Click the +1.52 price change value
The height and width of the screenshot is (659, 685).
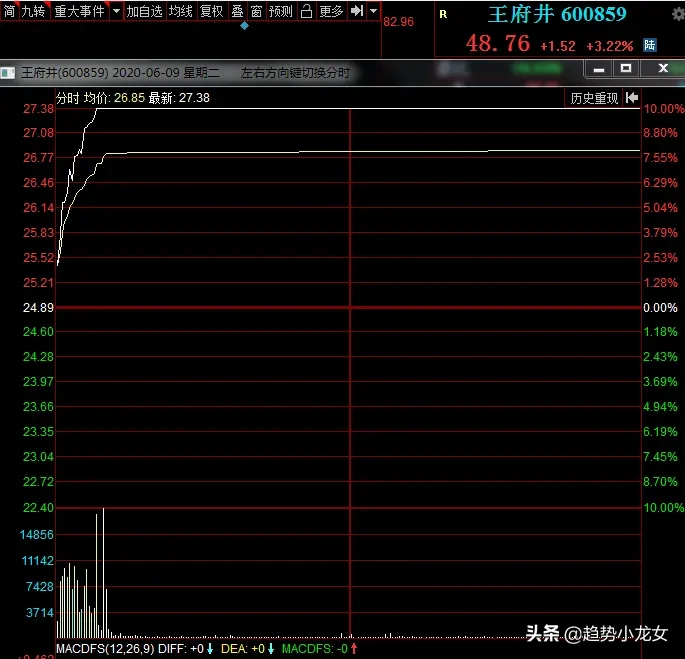558,46
